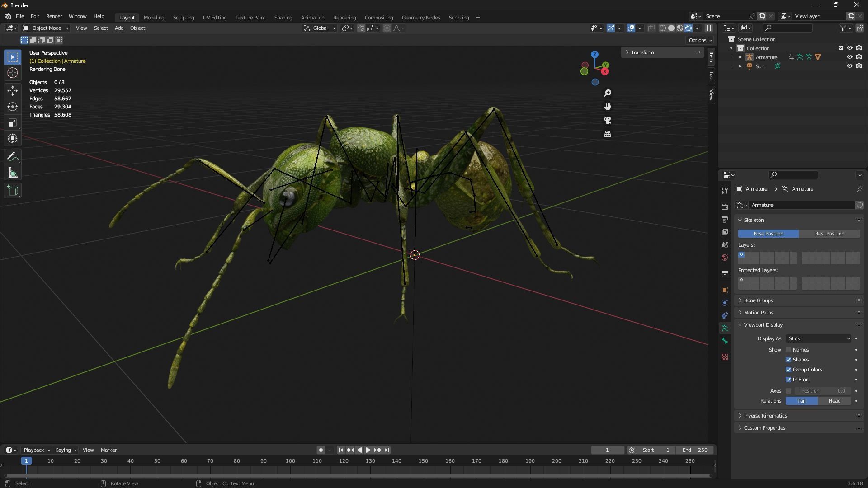The height and width of the screenshot is (488, 868).
Task: Open the Options dropdown
Action: pos(700,40)
